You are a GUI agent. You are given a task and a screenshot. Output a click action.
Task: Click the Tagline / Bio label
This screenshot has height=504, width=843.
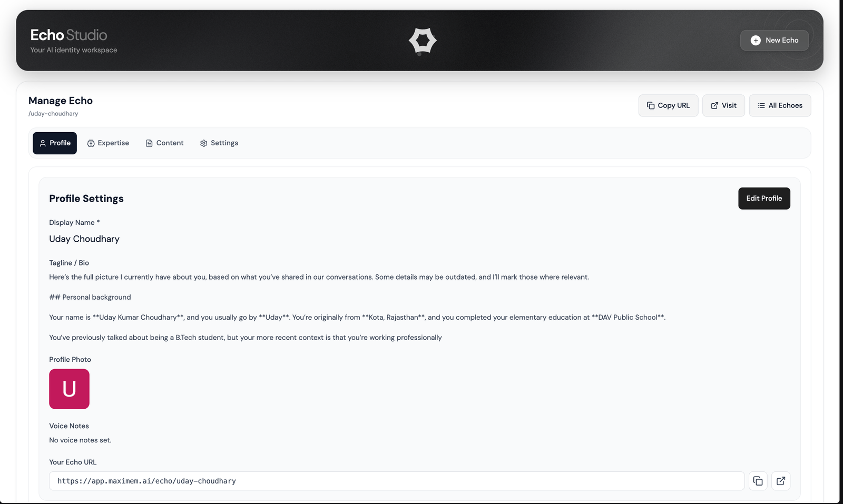click(69, 263)
